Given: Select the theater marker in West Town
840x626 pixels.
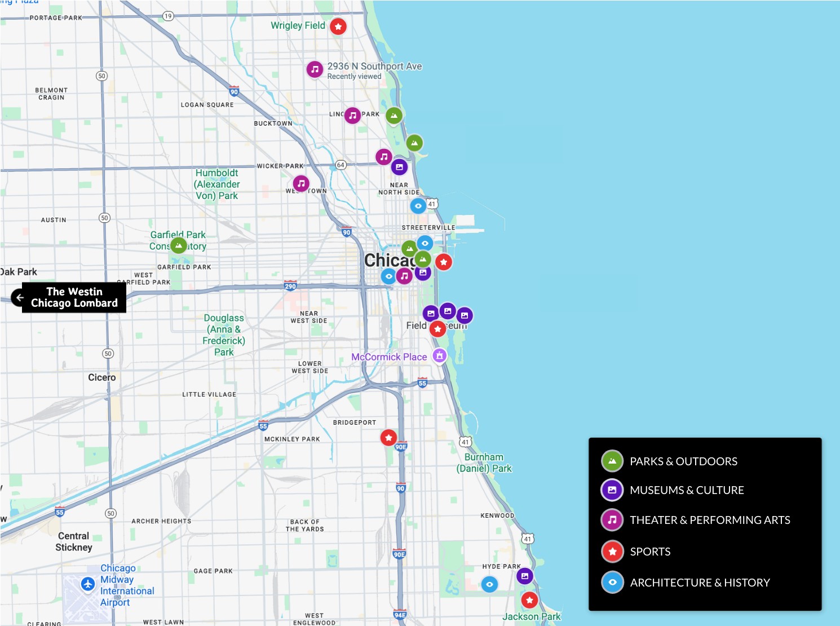Looking at the screenshot, I should coord(301,183).
